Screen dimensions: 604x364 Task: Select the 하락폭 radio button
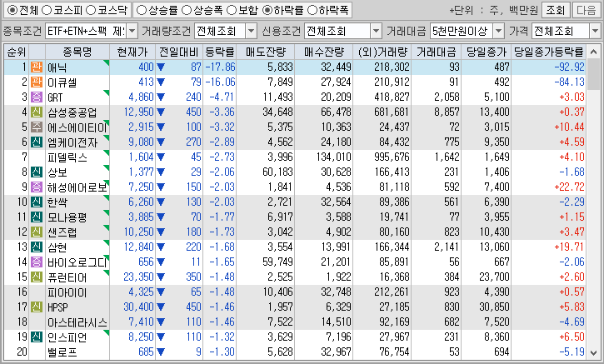point(312,10)
